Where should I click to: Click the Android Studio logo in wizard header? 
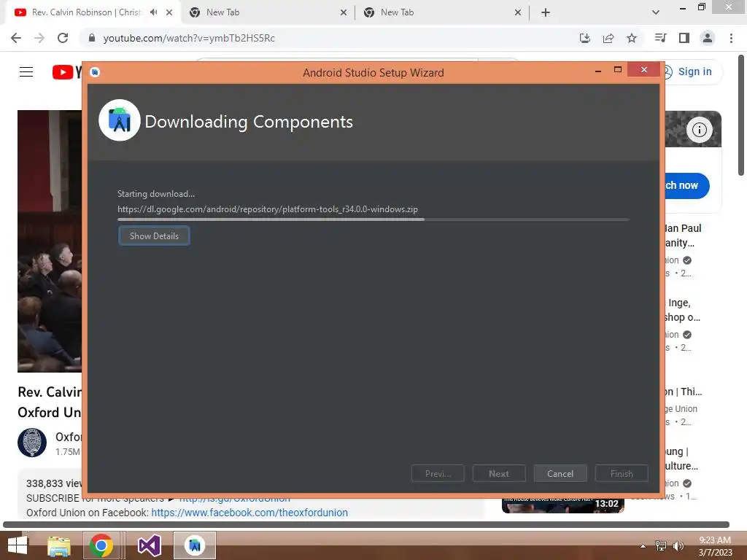[x=119, y=120]
